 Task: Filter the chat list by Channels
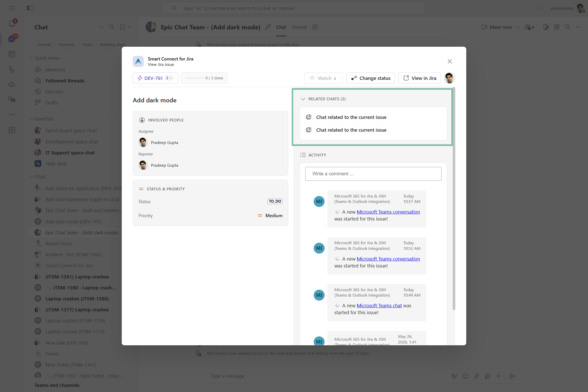pos(66,44)
